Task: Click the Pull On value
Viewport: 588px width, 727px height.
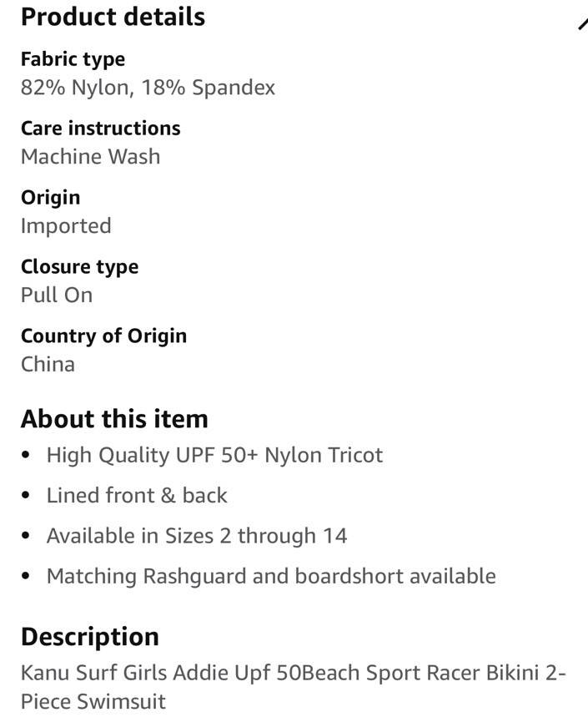Action: [x=57, y=295]
